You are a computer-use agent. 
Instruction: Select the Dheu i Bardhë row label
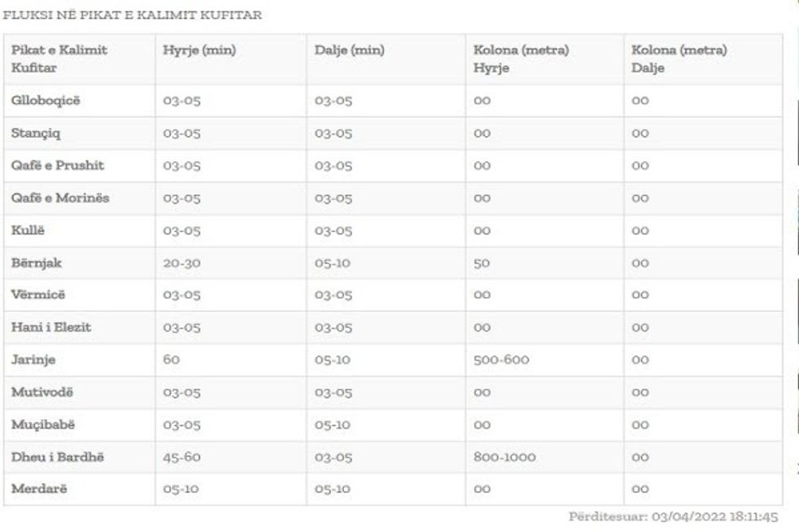coord(57,457)
